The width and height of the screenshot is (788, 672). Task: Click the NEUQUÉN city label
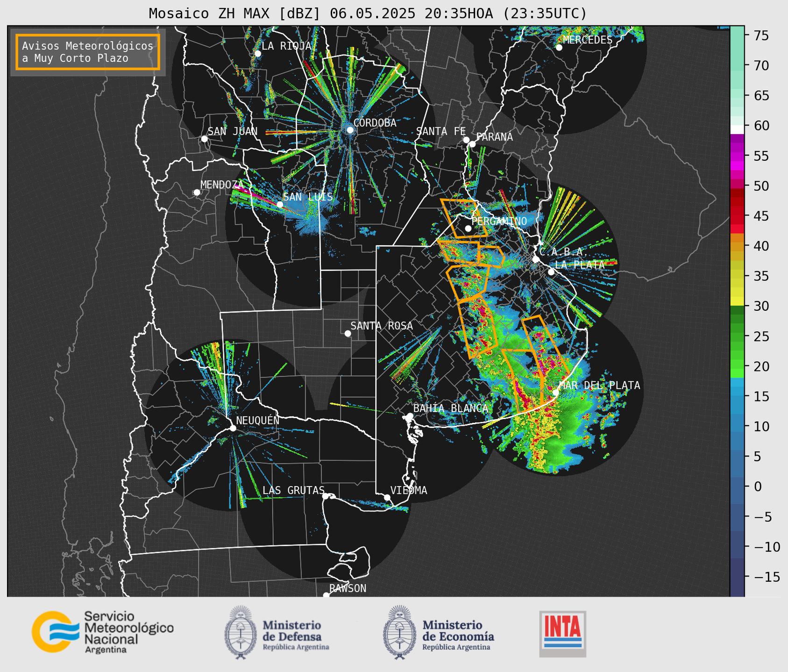pos(258,420)
